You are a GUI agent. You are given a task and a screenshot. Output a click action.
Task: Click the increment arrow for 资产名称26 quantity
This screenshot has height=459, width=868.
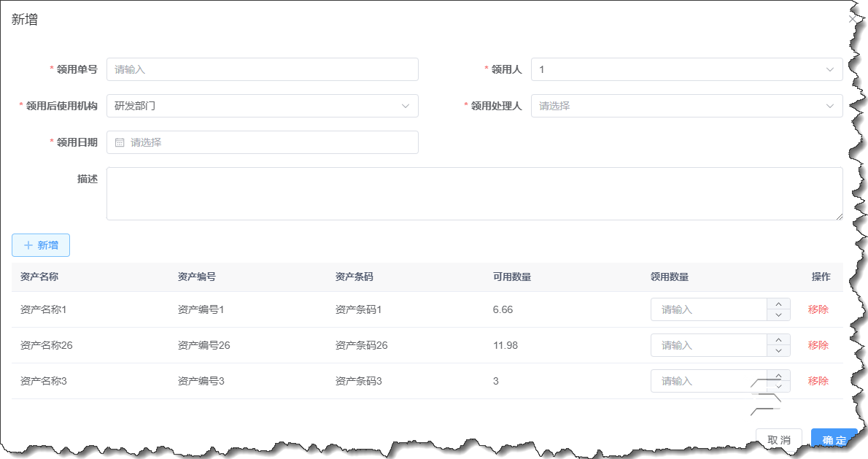tap(779, 339)
